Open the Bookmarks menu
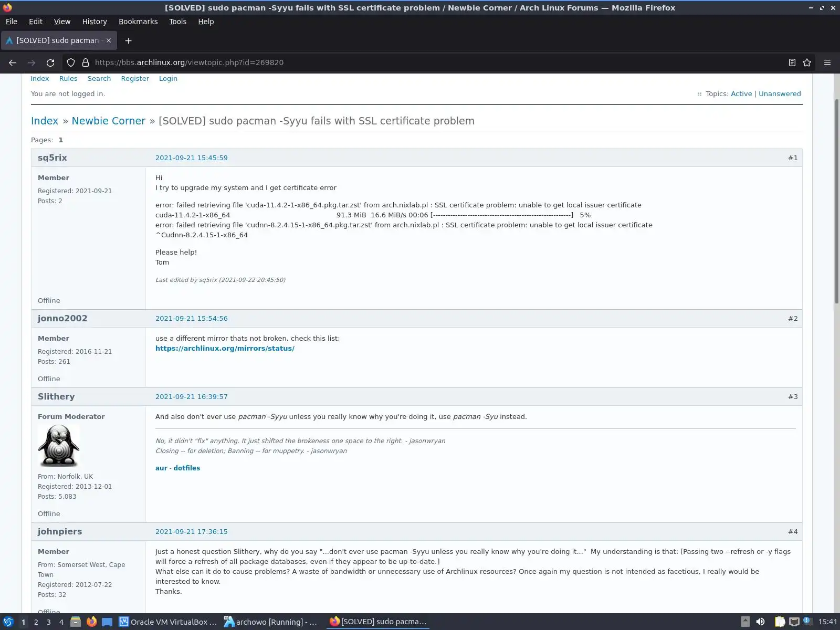 click(x=138, y=22)
